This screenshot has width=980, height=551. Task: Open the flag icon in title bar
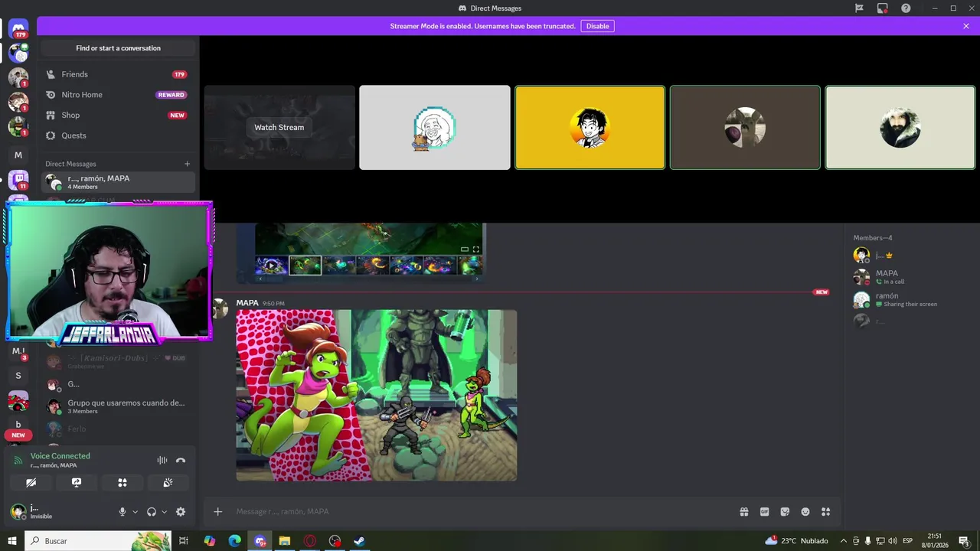point(859,8)
